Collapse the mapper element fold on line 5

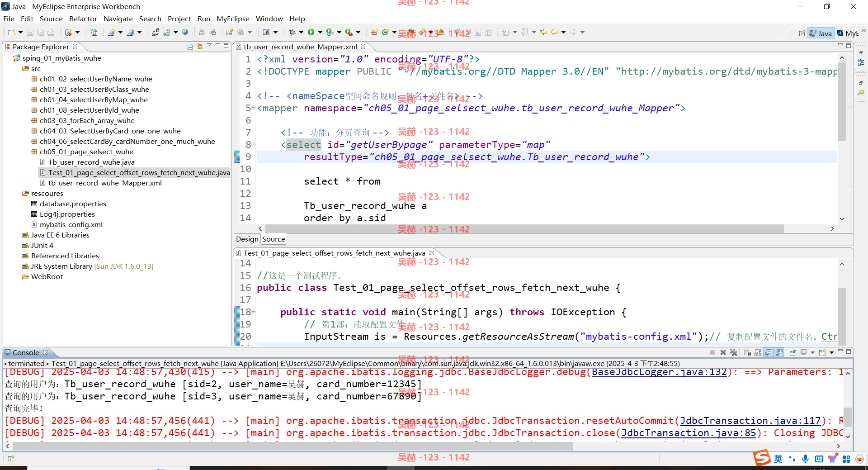(x=253, y=108)
